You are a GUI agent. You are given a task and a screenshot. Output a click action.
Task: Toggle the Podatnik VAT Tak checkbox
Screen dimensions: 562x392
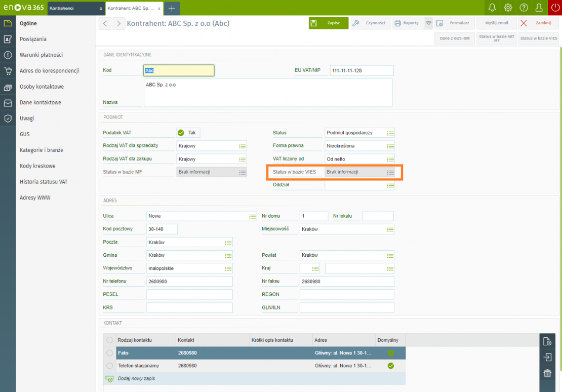tap(181, 133)
